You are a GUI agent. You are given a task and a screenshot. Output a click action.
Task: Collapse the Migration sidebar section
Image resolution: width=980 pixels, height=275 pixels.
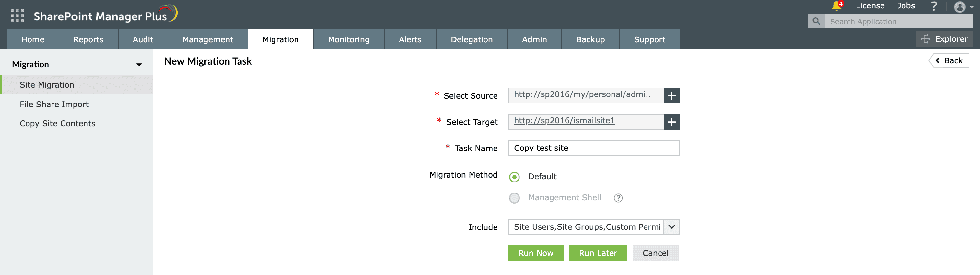139,65
